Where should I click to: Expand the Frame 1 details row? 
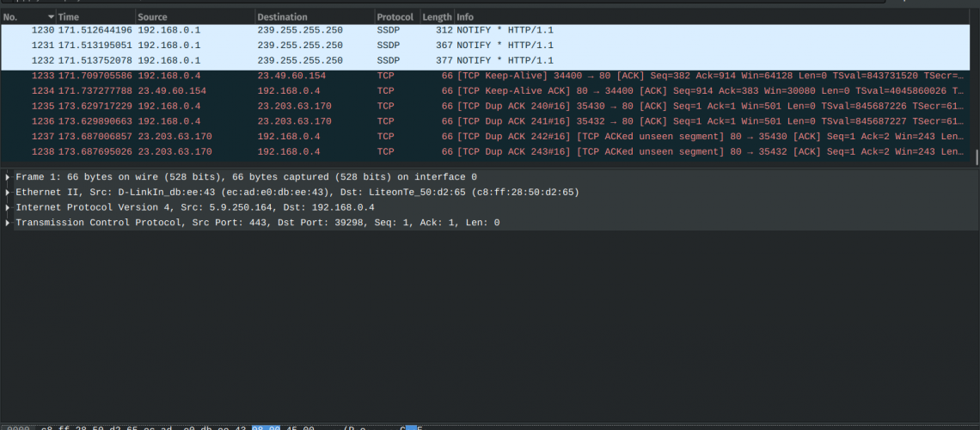pos(8,177)
